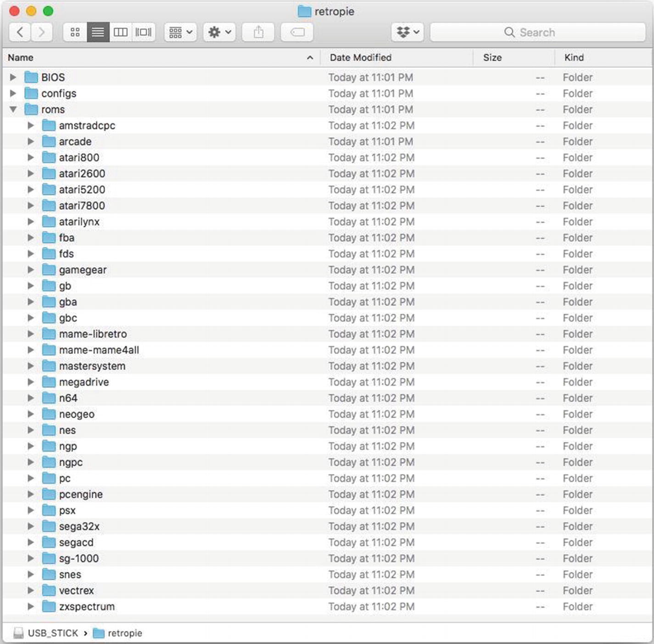The width and height of the screenshot is (654, 644).
Task: Expand the BIOS folder triangle
Action: (13, 77)
